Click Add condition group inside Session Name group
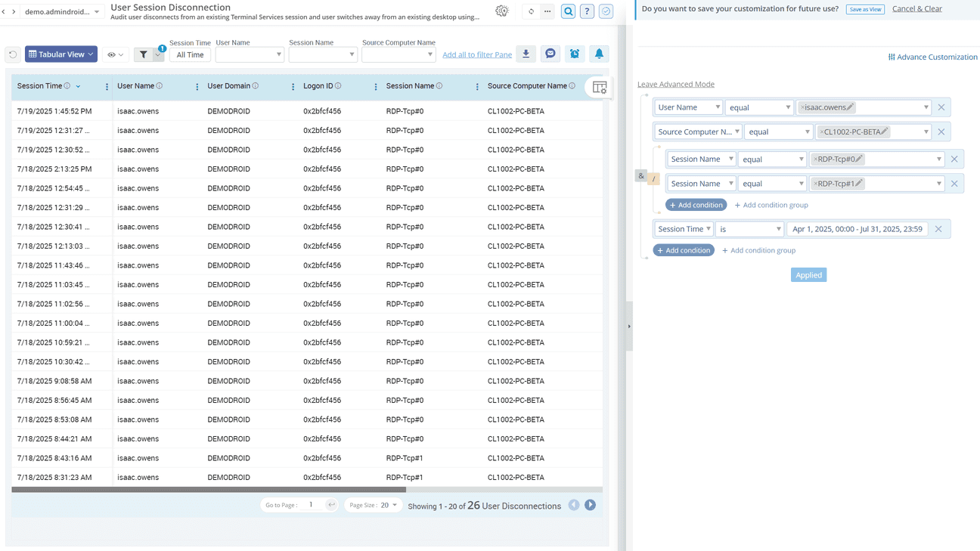The image size is (980, 551). tap(771, 205)
